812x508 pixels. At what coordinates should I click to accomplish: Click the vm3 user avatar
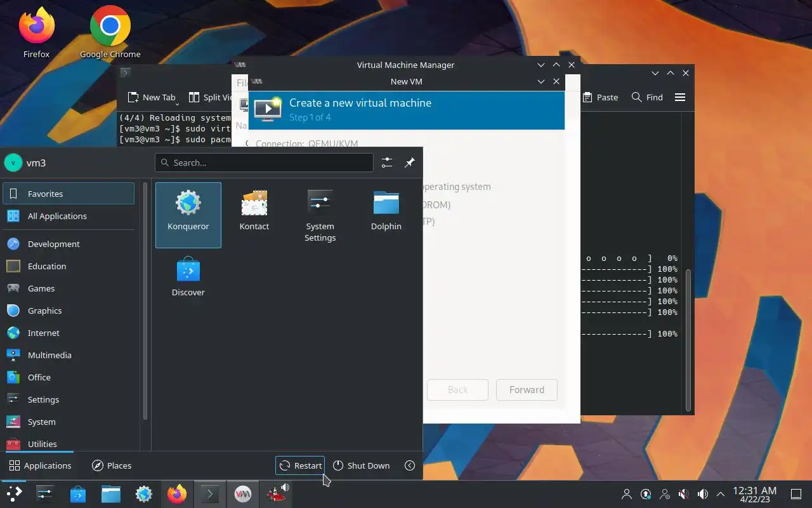point(13,163)
